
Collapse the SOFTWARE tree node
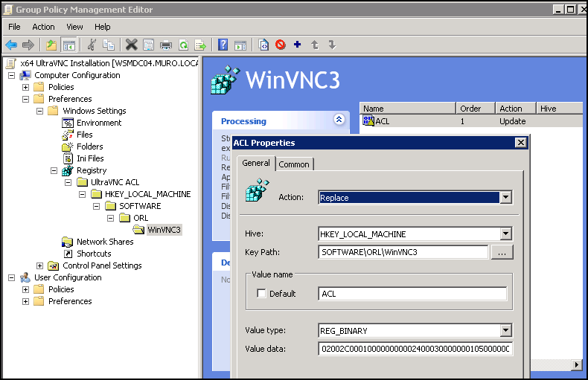[x=96, y=206]
